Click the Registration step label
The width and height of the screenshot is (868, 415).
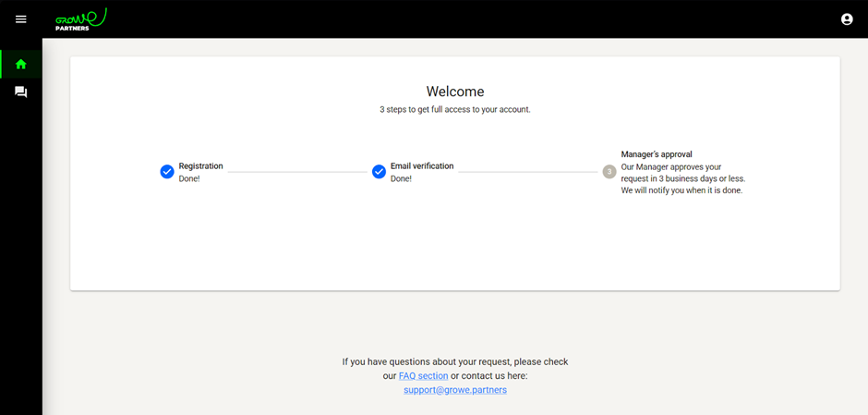[200, 166]
